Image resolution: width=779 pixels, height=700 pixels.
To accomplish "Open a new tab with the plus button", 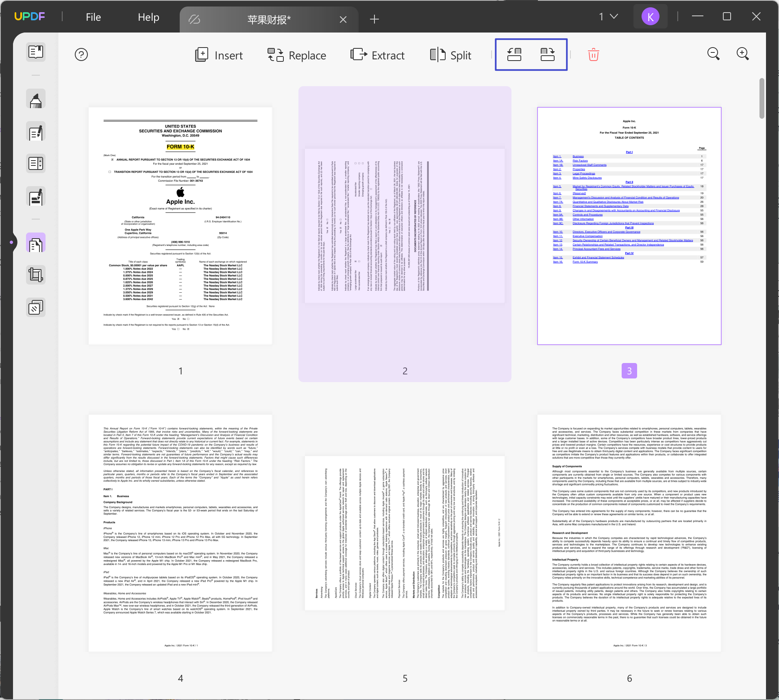I will click(x=374, y=19).
